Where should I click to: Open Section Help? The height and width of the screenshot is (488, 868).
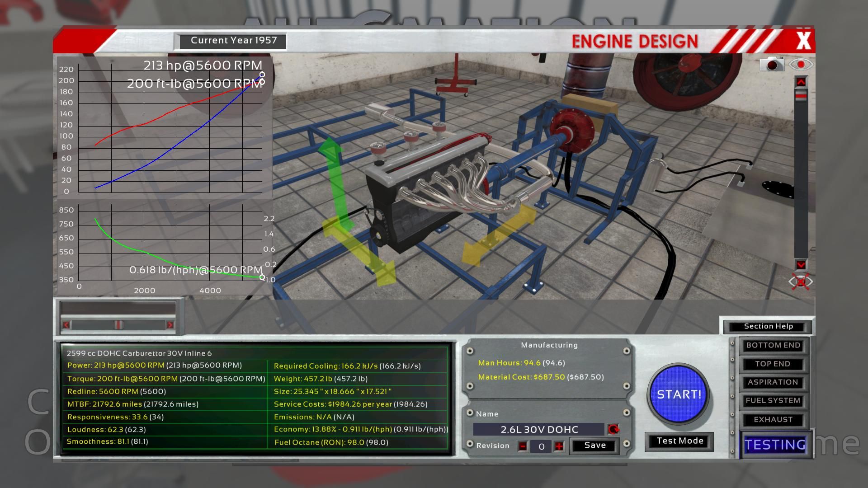pos(768,326)
